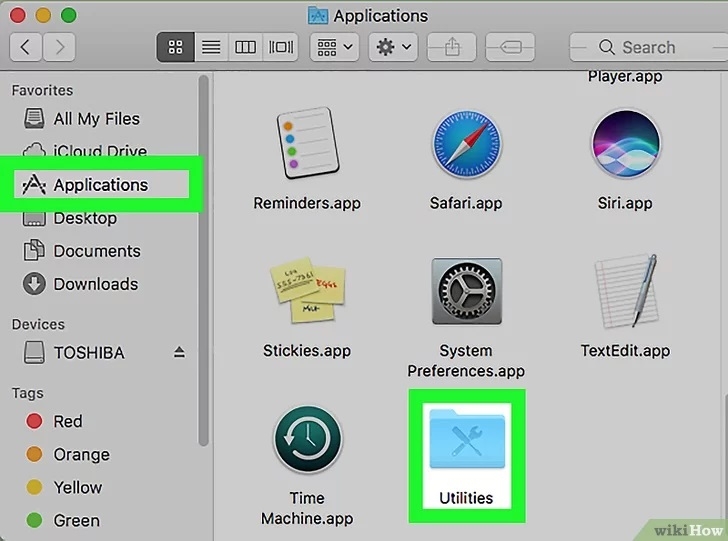This screenshot has width=728, height=541.
Task: Click the Time Machine.app file name
Action: [307, 508]
